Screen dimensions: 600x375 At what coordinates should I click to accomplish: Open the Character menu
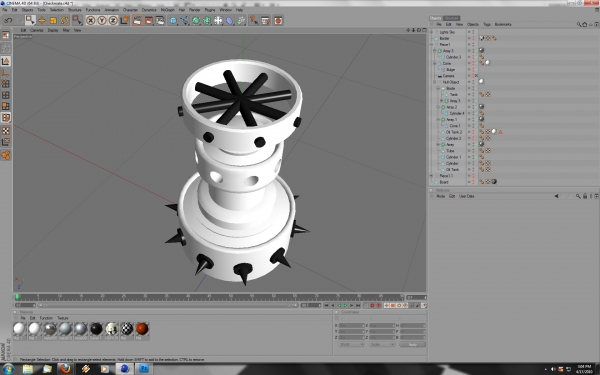tap(130, 10)
